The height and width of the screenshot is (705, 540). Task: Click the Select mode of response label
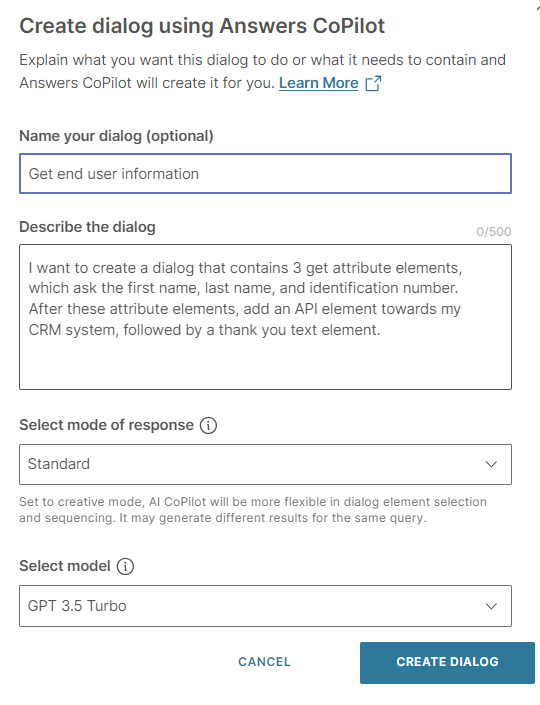107,425
